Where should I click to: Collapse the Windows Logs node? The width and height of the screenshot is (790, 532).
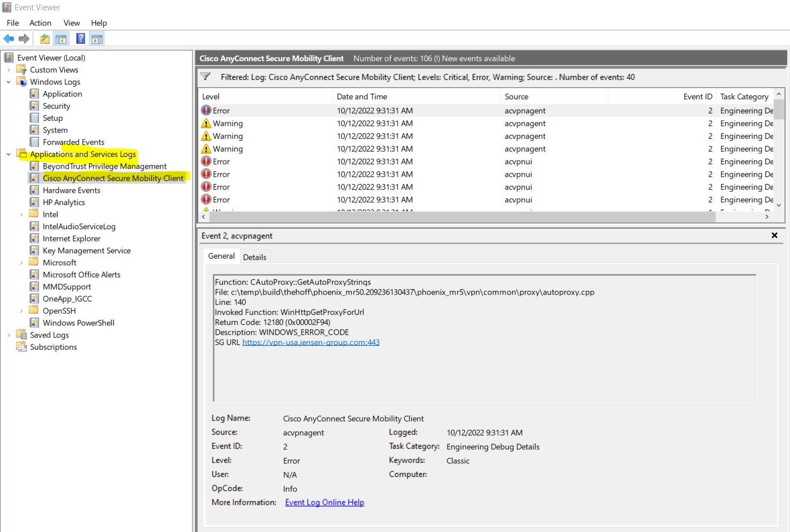coord(9,82)
